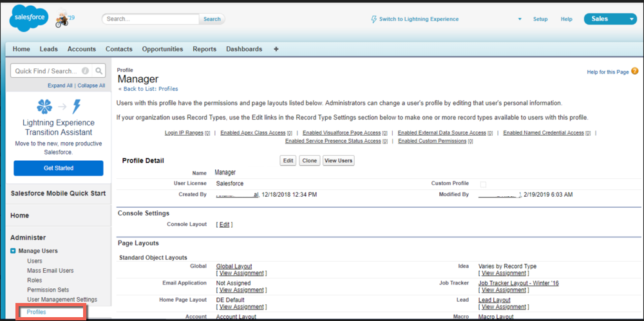
Task: Click Back to List: Profiles link
Action: click(150, 89)
